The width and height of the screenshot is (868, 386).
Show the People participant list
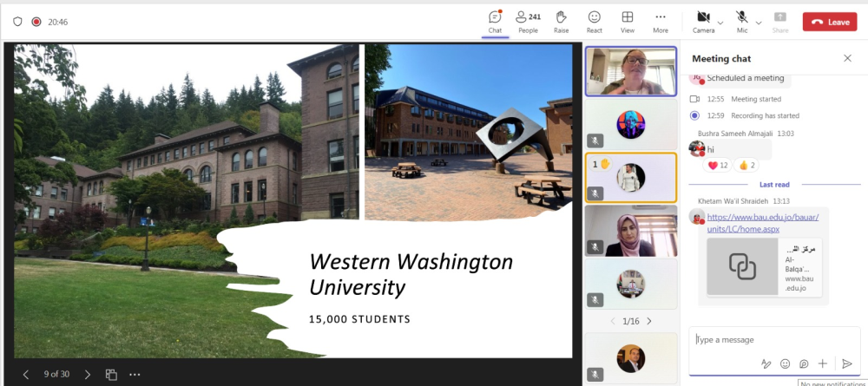528,21
